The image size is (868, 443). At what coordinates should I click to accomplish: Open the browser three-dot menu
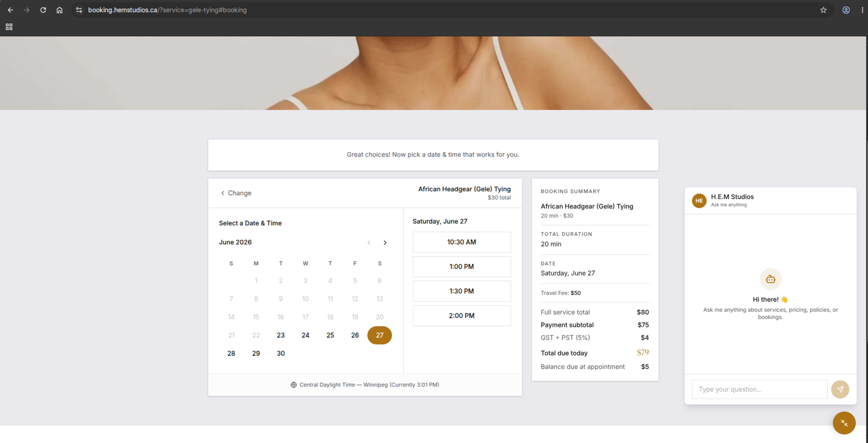(862, 10)
